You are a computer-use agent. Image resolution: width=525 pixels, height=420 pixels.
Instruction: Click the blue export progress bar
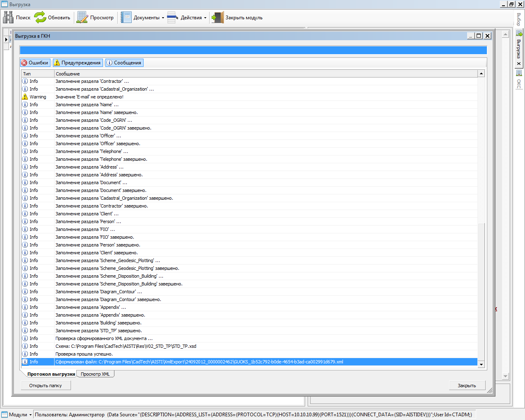[x=253, y=50]
